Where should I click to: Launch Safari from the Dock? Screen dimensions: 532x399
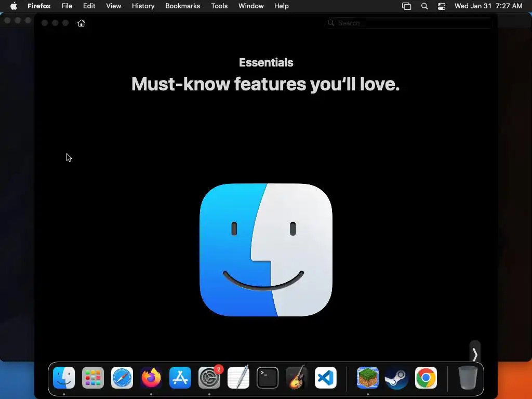[122, 378]
